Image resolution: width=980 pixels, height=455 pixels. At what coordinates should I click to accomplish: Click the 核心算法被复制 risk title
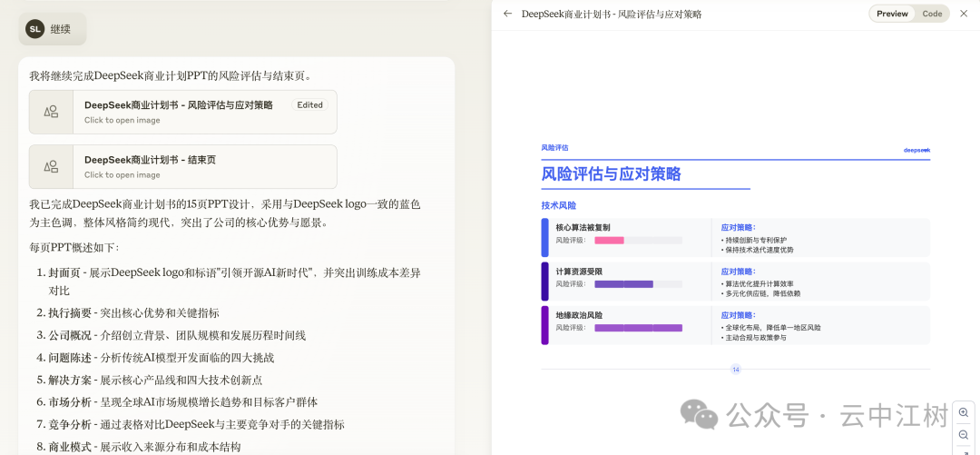pyautogui.click(x=583, y=228)
